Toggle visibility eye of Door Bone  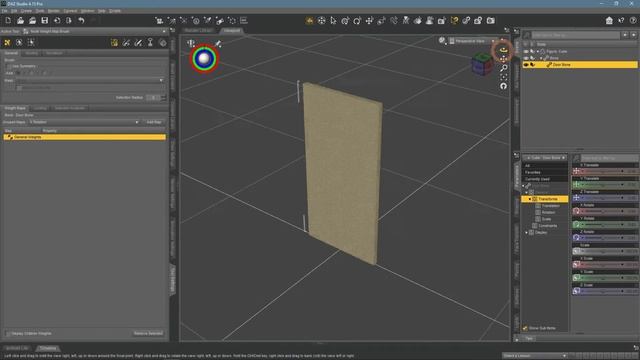pos(526,64)
